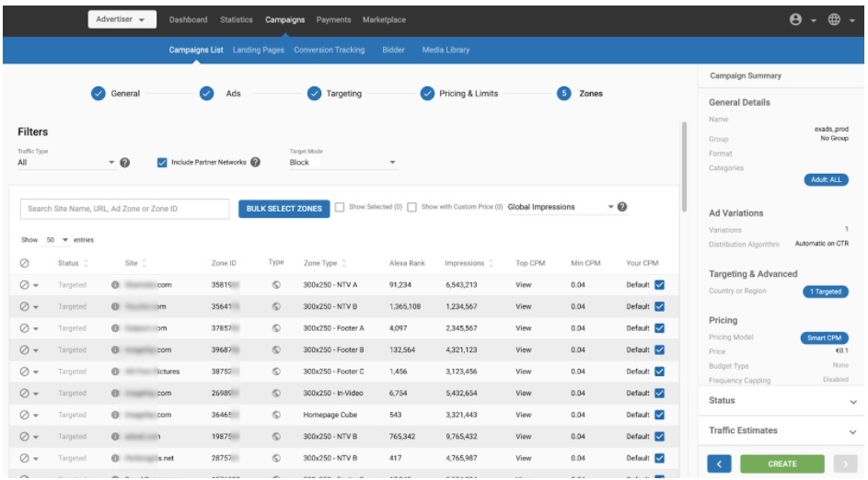Click the General step checkmark icon
This screenshot has width=868, height=480.
pos(98,94)
